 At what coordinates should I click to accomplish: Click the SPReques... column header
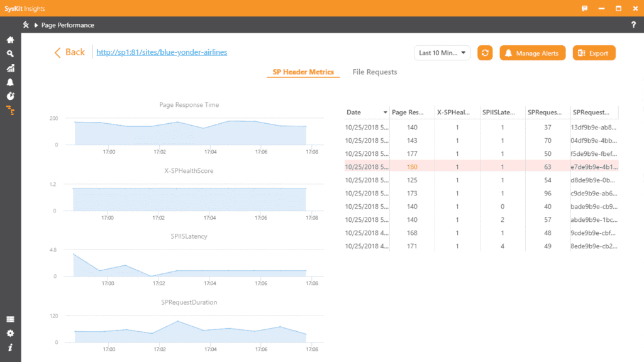[x=548, y=112]
